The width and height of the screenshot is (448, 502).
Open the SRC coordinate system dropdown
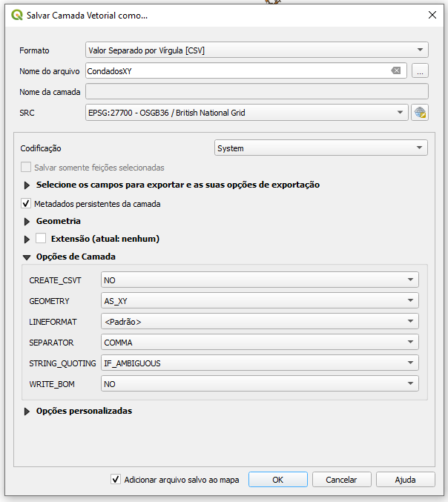click(x=247, y=113)
